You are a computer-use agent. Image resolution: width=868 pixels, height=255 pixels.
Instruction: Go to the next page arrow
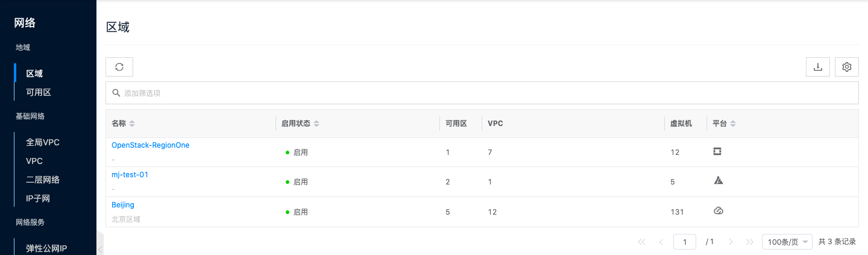[731, 242]
